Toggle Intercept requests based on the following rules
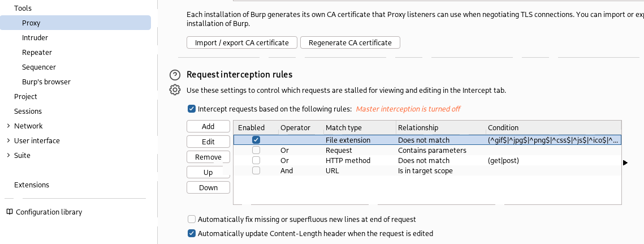This screenshot has height=244, width=644. (x=192, y=109)
